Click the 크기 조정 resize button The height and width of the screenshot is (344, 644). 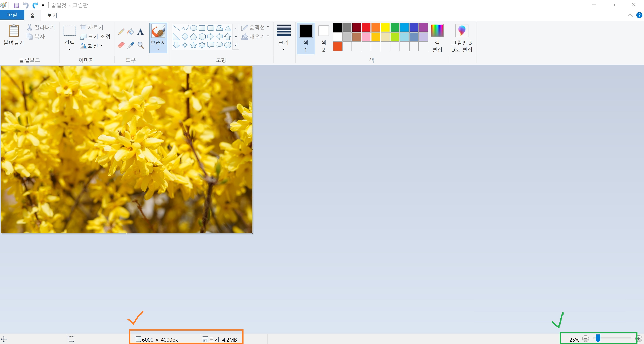pyautogui.click(x=95, y=37)
